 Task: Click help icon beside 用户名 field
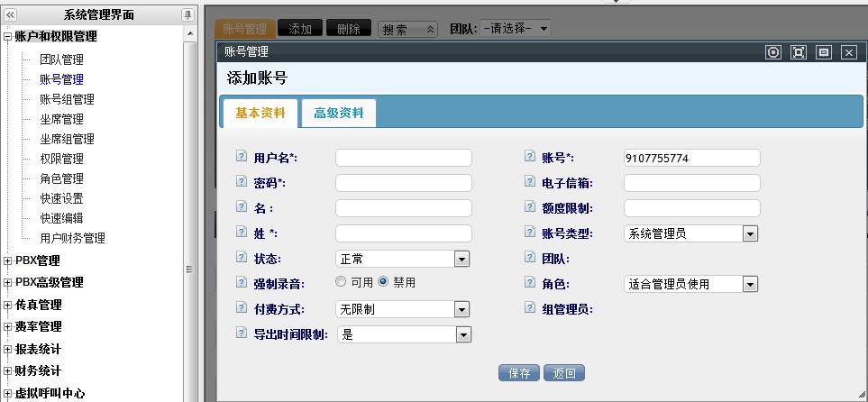pyautogui.click(x=241, y=157)
